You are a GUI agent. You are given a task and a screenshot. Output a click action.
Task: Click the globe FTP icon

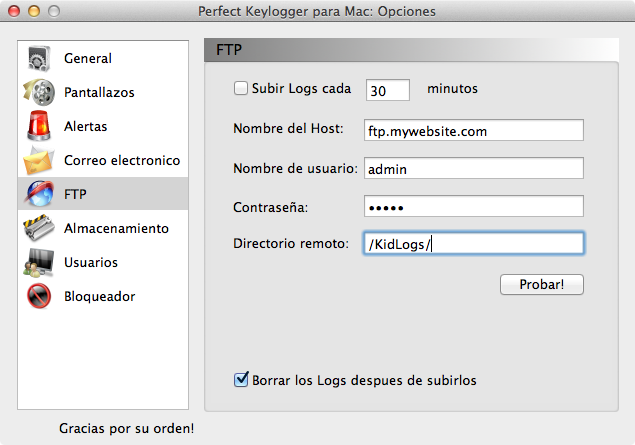pyautogui.click(x=39, y=194)
